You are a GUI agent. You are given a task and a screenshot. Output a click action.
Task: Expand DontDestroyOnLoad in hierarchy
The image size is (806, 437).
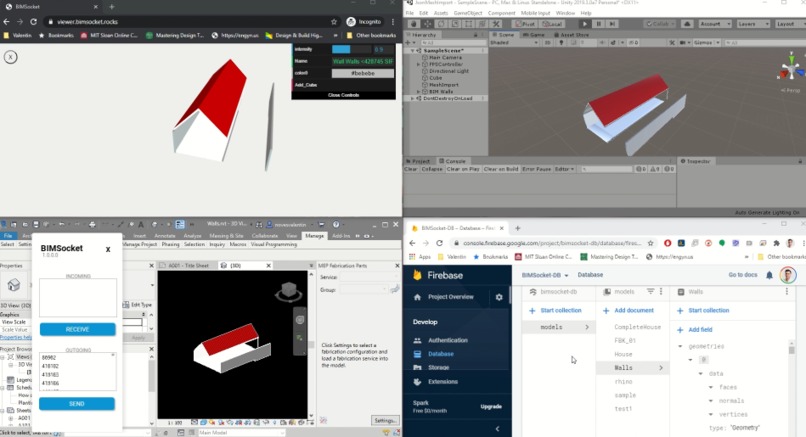tap(412, 98)
